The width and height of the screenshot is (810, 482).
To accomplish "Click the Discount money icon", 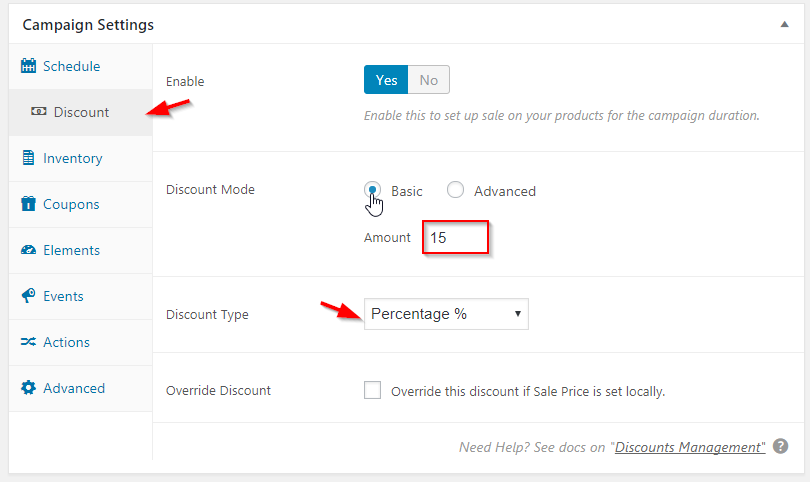I will click(39, 112).
